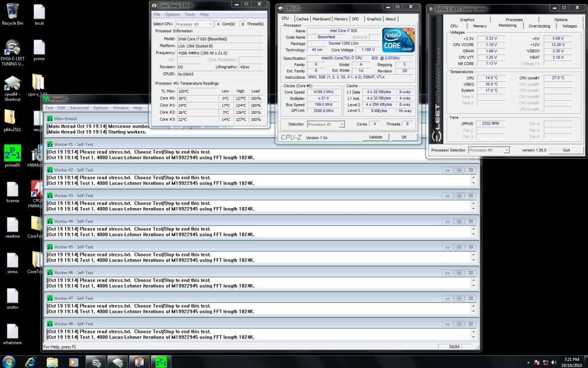The width and height of the screenshot is (588, 368).
Task: Maximize the Worker #5 child window
Action: coord(459,247)
